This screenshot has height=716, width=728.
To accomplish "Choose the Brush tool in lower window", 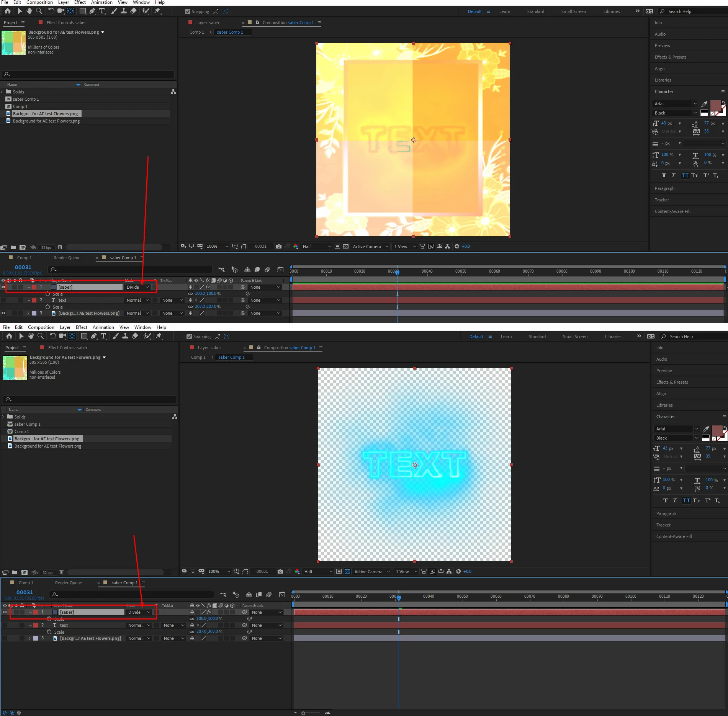I will coord(115,336).
